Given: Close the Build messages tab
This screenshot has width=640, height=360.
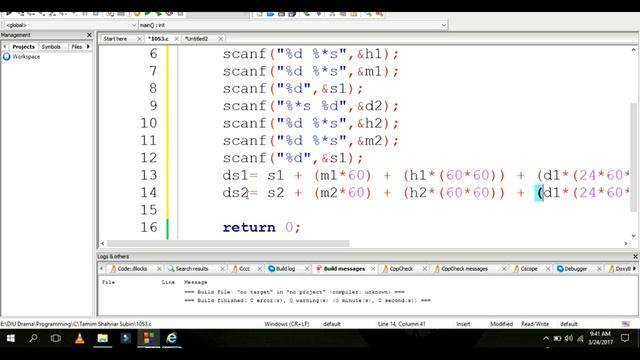Looking at the screenshot, I should tap(373, 269).
